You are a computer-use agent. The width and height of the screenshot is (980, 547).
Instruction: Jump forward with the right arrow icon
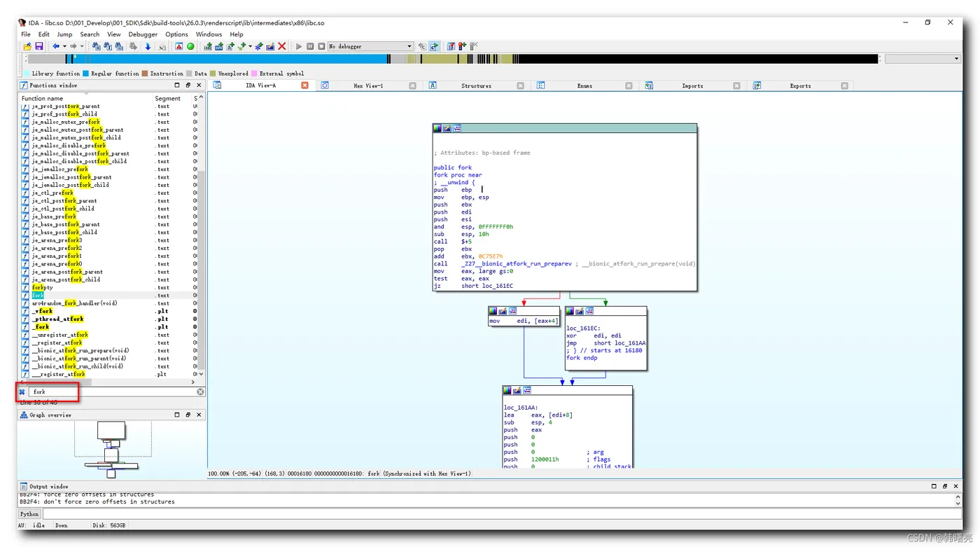(x=73, y=46)
